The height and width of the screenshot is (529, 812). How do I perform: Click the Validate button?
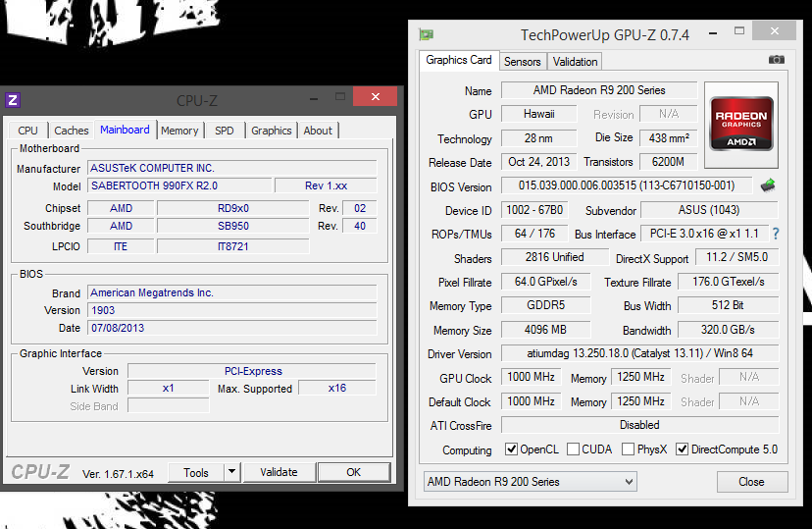(x=279, y=472)
